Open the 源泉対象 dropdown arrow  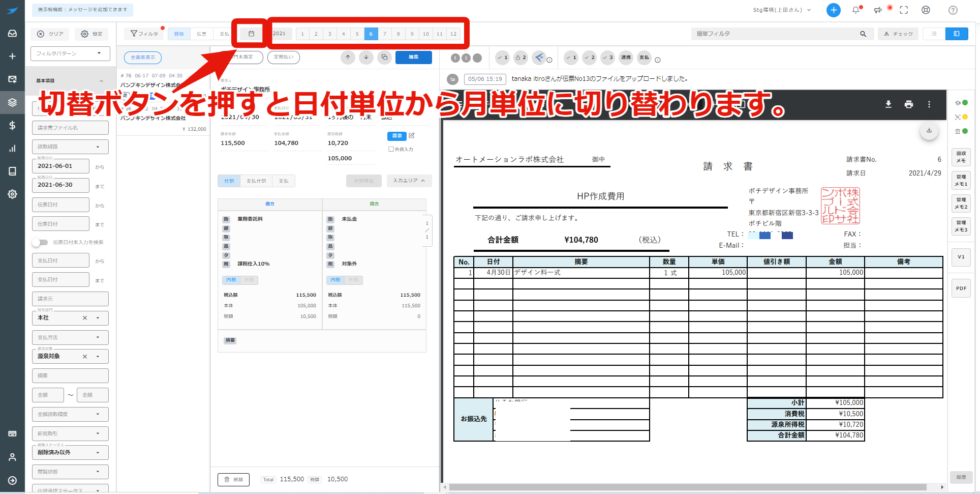coord(98,356)
